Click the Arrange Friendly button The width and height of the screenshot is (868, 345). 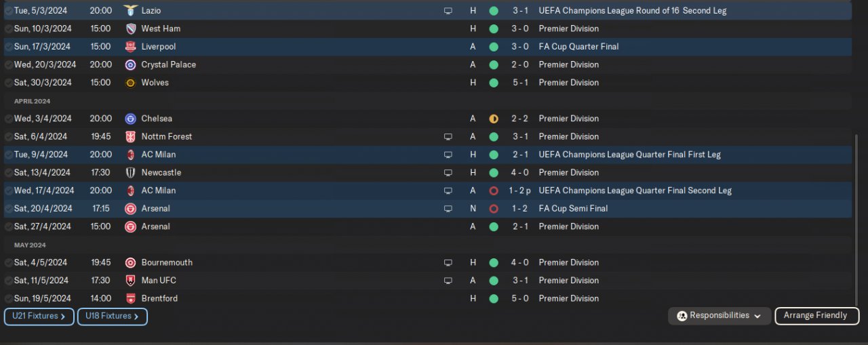[816, 316]
